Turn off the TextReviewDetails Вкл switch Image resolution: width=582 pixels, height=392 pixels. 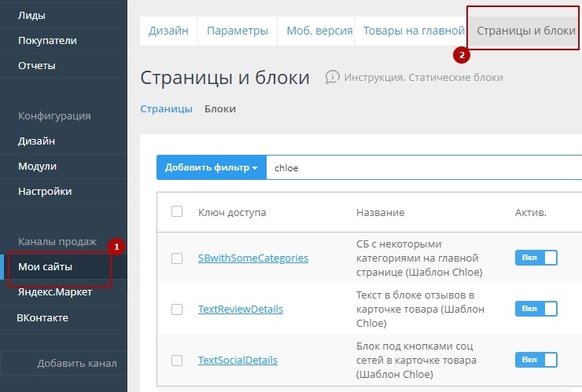tap(536, 309)
